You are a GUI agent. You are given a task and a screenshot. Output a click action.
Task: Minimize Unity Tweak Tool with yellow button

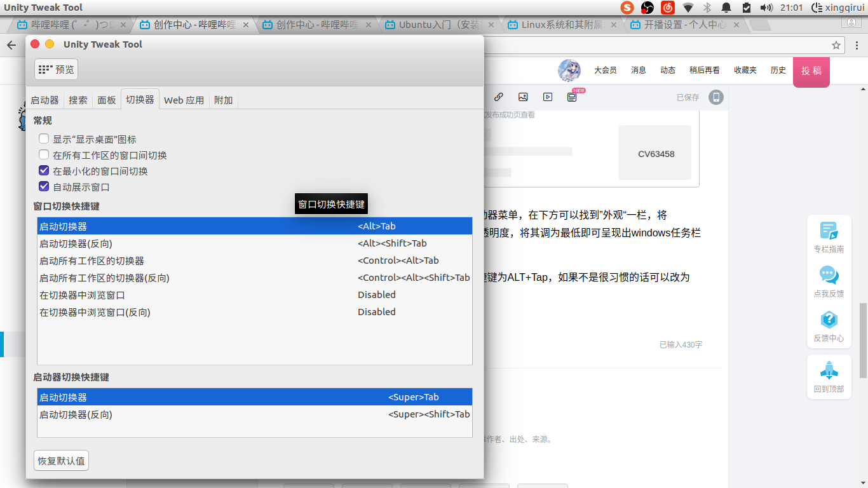(x=50, y=44)
